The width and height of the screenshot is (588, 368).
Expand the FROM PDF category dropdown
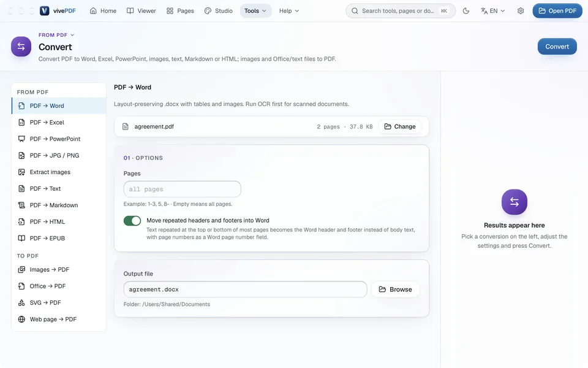56,35
